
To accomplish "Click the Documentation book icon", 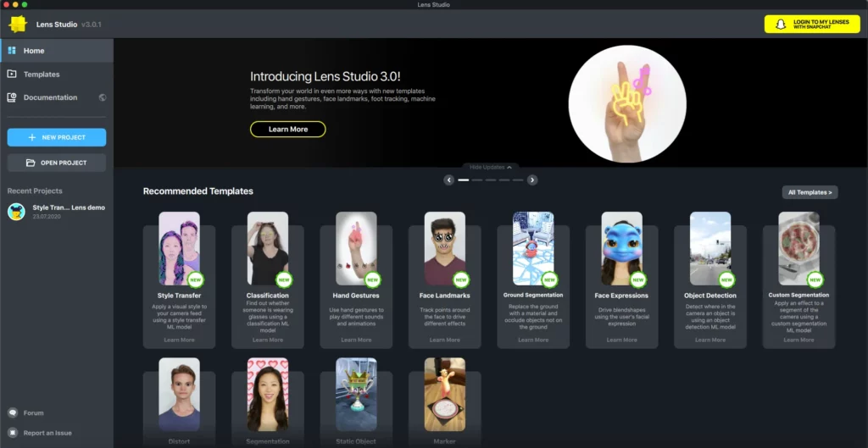I will coord(12,97).
